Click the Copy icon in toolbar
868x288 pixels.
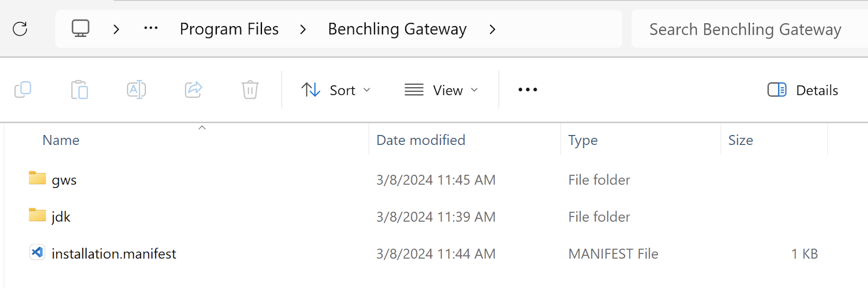23,89
